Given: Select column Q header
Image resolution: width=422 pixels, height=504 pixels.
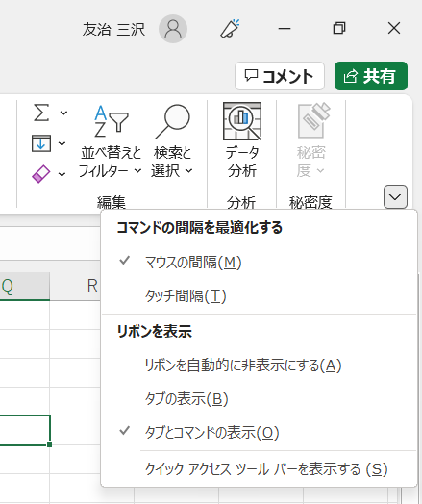Looking at the screenshot, I should click(25, 286).
